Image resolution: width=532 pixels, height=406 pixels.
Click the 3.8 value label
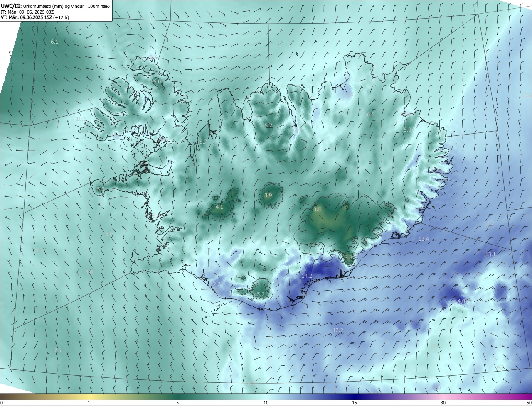(348, 258)
